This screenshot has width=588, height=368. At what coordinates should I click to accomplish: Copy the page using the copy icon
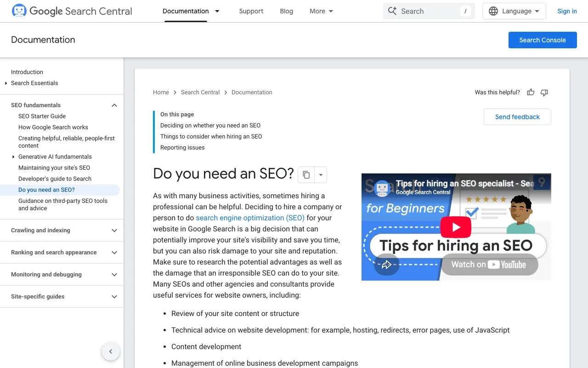coord(306,175)
